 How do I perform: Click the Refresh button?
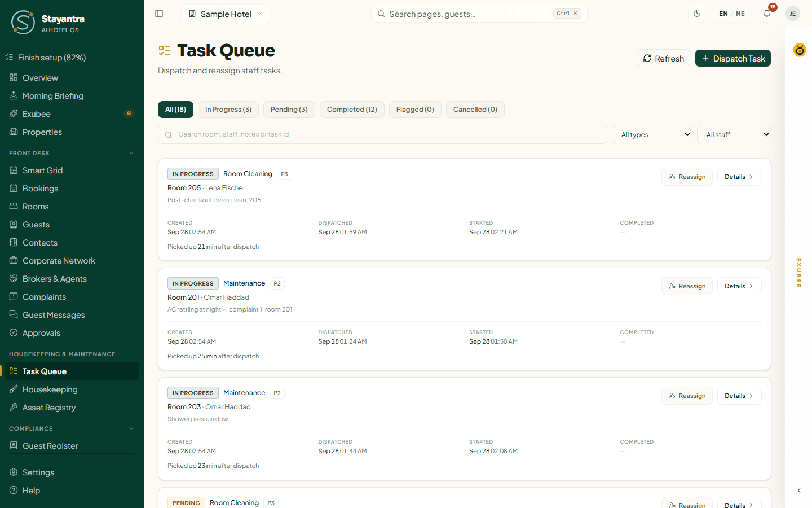[663, 58]
